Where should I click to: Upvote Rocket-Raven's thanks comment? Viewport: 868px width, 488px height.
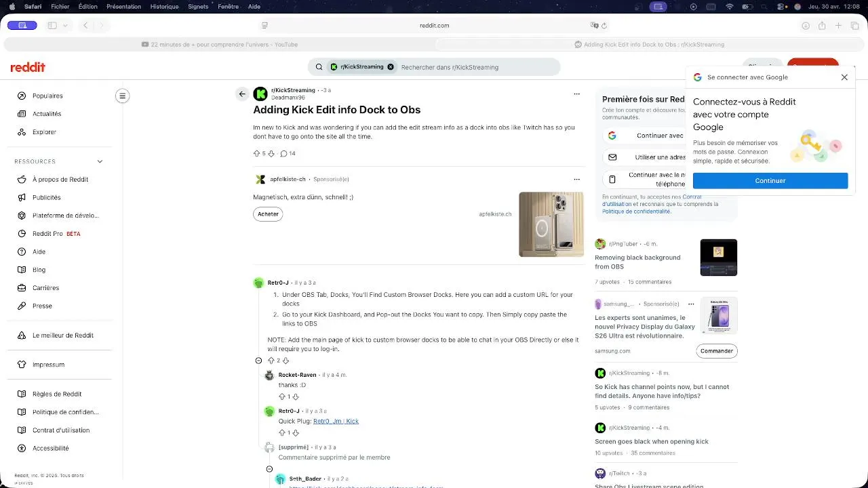pos(282,396)
